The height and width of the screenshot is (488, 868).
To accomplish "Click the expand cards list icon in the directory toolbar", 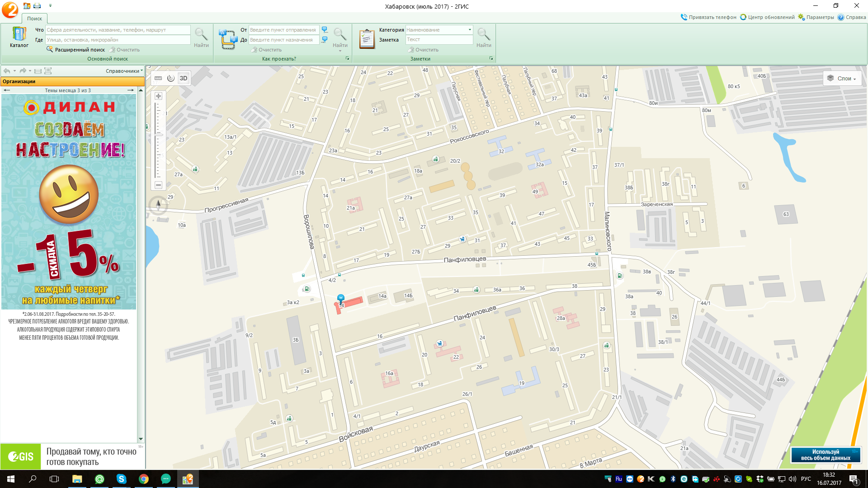I will [x=48, y=71].
